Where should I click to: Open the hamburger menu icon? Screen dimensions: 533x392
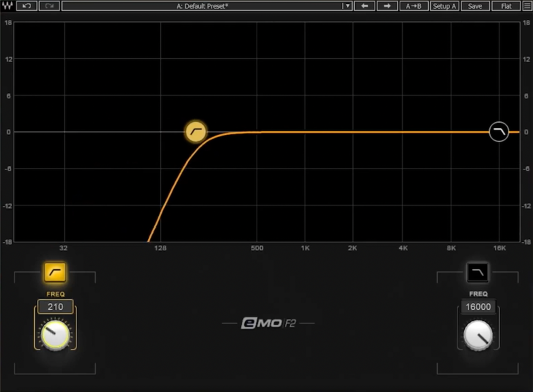coord(527,6)
